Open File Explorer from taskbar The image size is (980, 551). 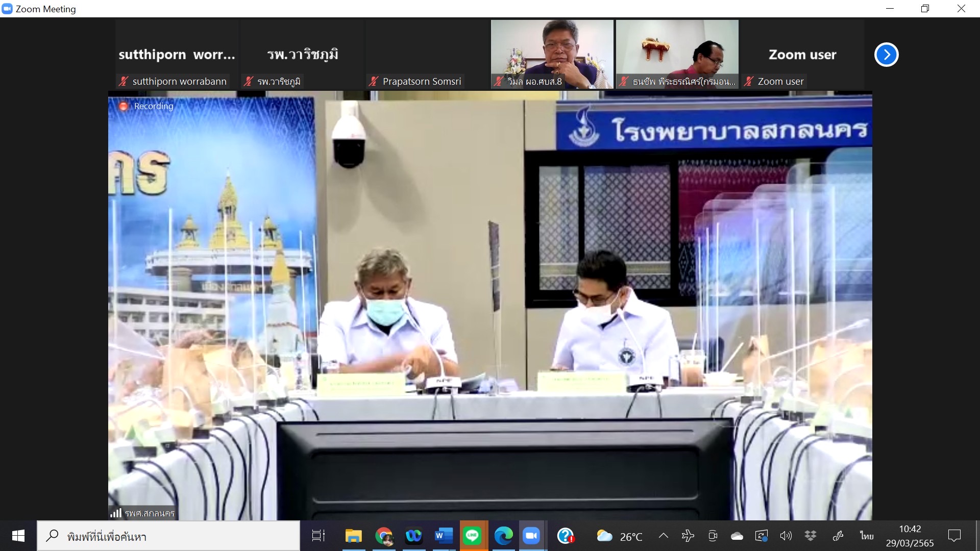[353, 536]
